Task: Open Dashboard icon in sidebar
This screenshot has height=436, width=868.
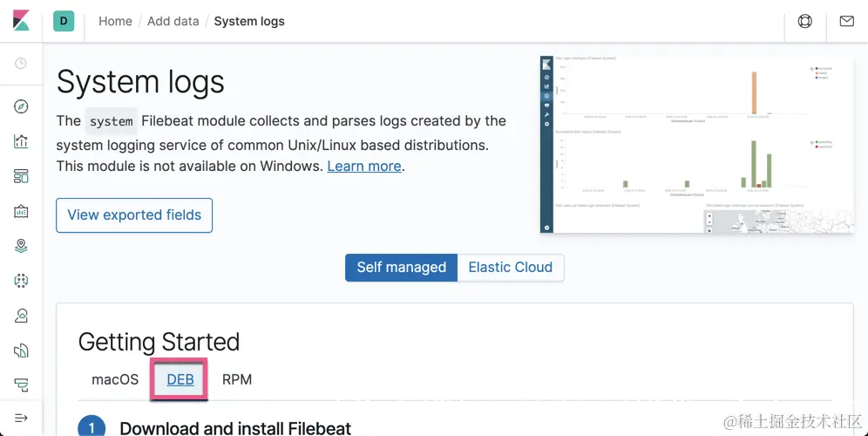Action: coord(21,176)
